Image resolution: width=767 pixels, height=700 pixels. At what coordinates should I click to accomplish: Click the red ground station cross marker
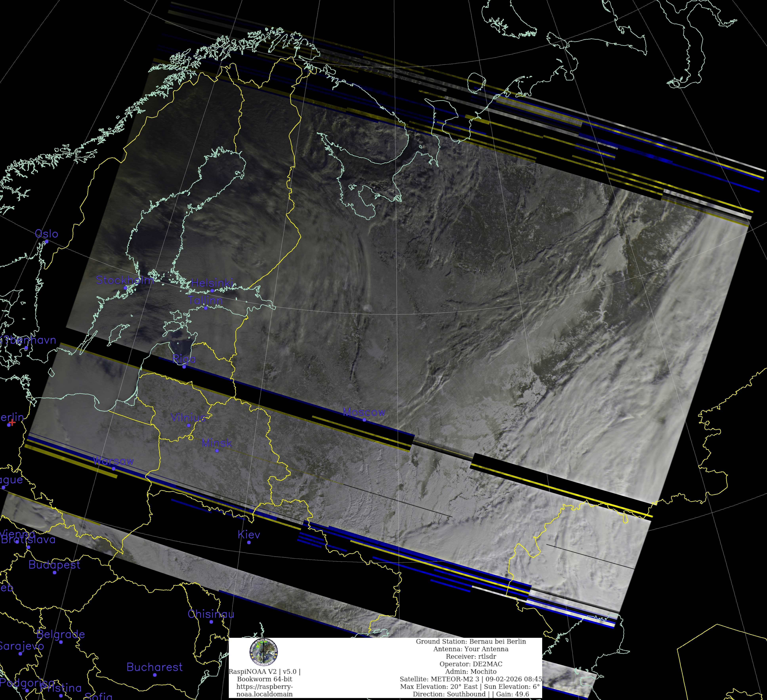point(12,422)
